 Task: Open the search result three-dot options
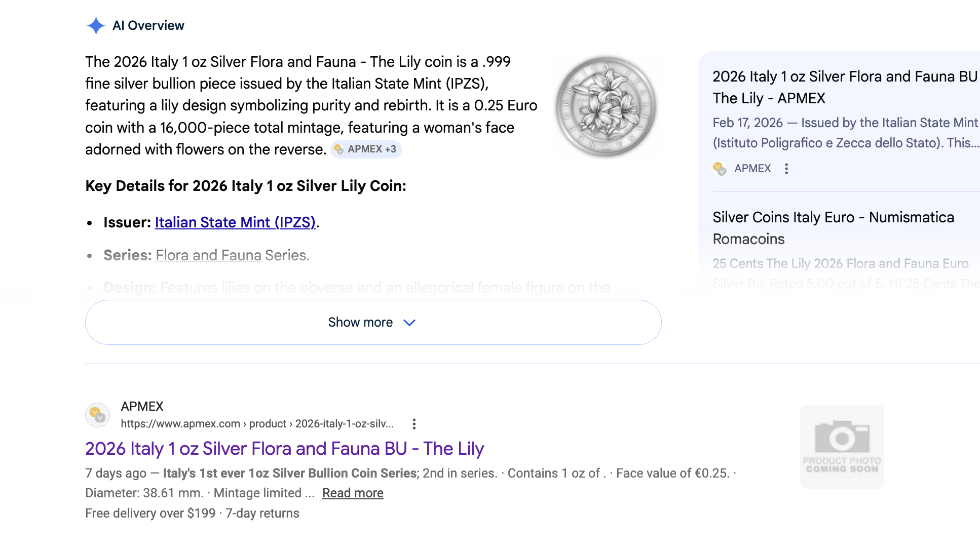click(x=414, y=424)
